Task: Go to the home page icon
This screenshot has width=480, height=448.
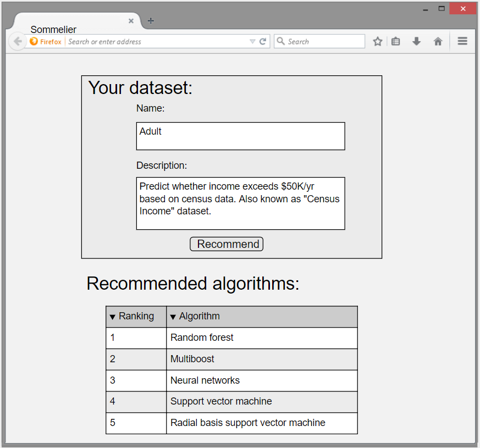Action: point(438,41)
